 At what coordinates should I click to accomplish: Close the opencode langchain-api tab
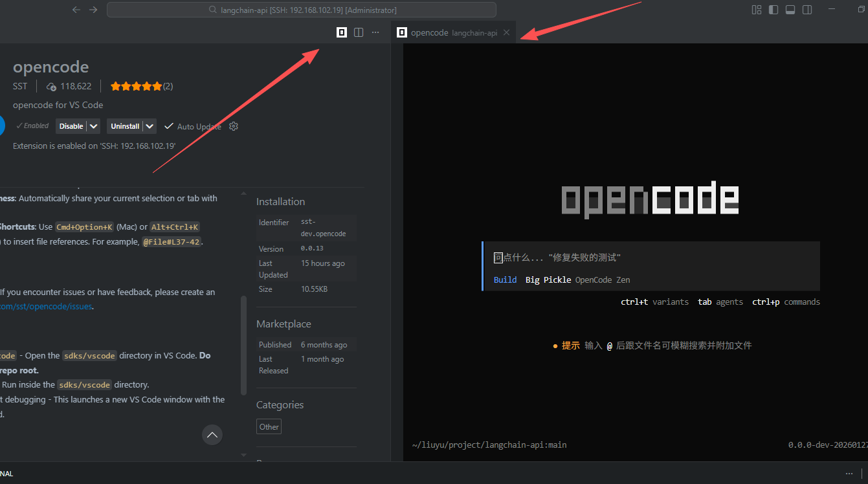click(507, 32)
